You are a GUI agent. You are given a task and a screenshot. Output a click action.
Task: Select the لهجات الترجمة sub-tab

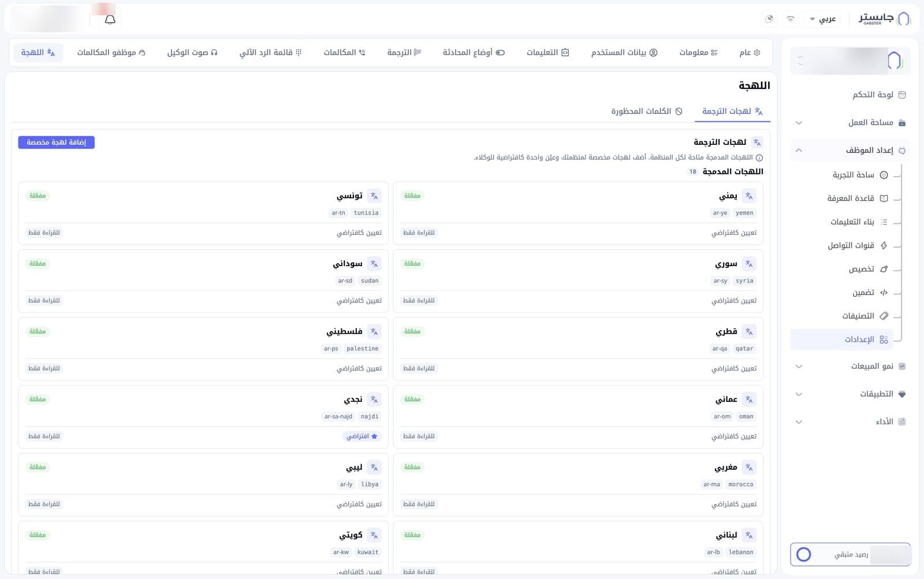click(732, 111)
